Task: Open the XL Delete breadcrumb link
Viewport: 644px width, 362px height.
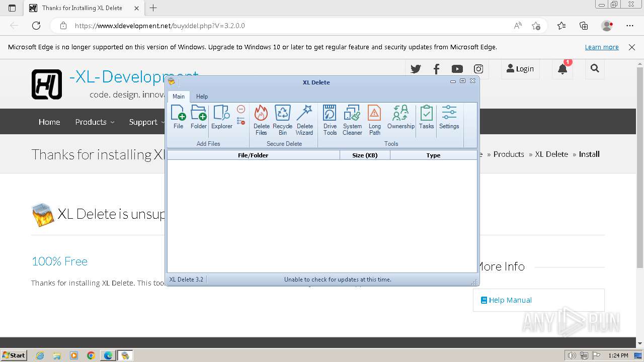Action: pos(551,154)
